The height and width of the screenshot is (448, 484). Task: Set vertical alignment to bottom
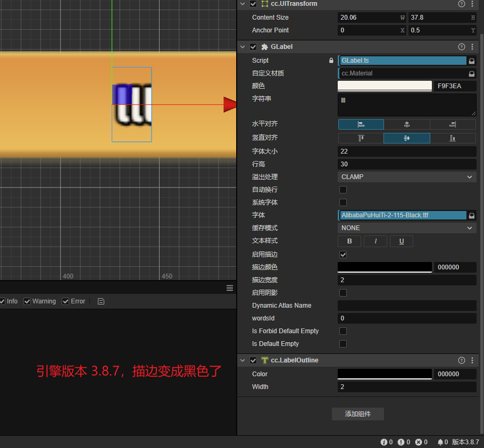click(453, 138)
